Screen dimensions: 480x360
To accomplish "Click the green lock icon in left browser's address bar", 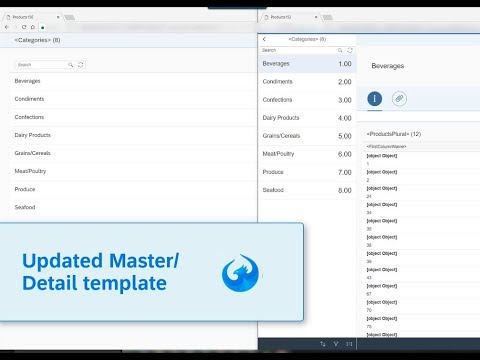I will 42,27.
